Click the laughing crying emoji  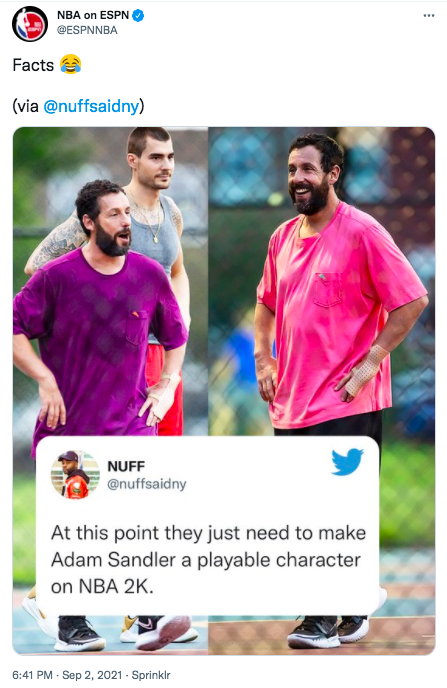coord(71,65)
